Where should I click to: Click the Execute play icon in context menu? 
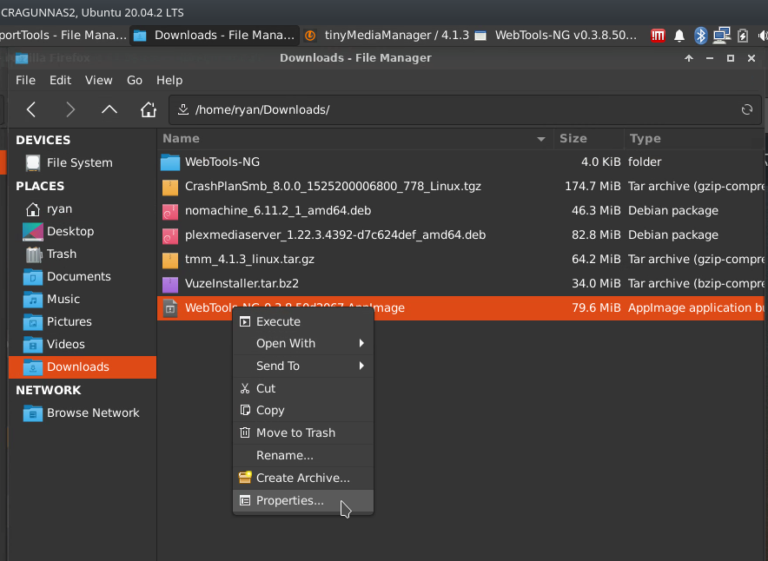pyautogui.click(x=245, y=321)
